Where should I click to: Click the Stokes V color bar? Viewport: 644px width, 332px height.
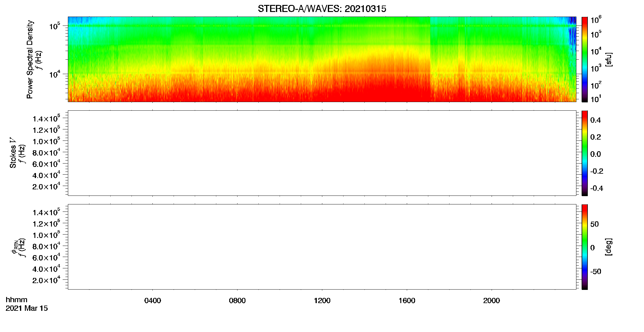pos(585,153)
